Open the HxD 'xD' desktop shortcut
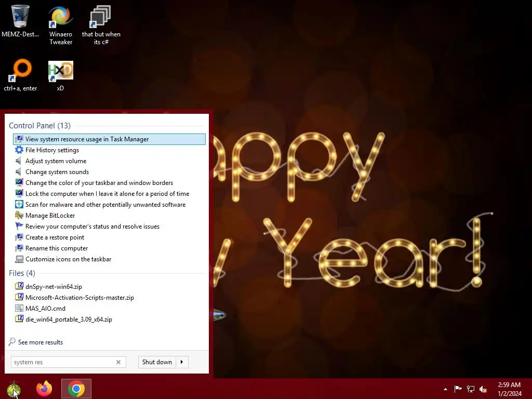Image resolution: width=532 pixels, height=399 pixels. coord(60,75)
